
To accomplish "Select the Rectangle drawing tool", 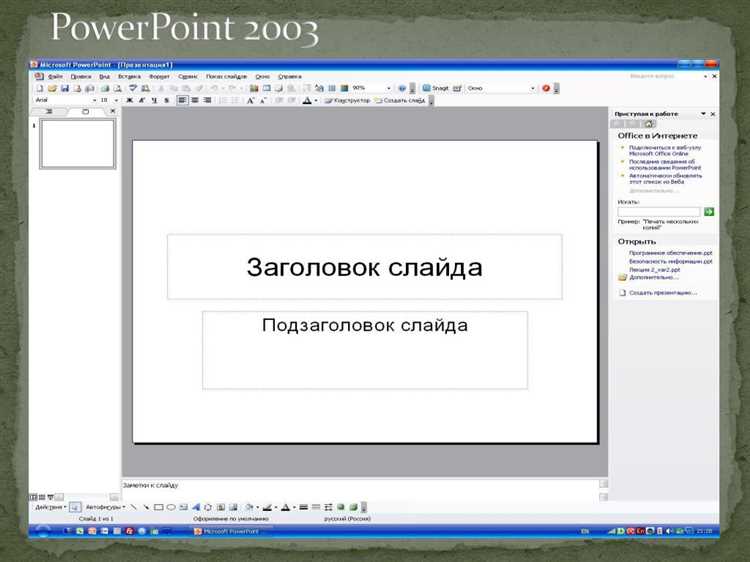I will 158,507.
